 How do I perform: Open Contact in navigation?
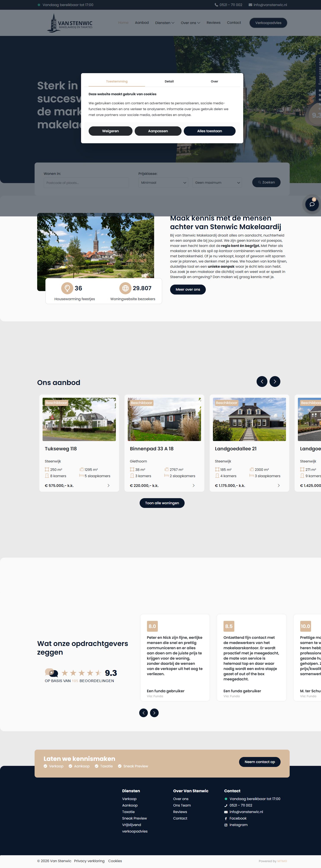coord(234,23)
